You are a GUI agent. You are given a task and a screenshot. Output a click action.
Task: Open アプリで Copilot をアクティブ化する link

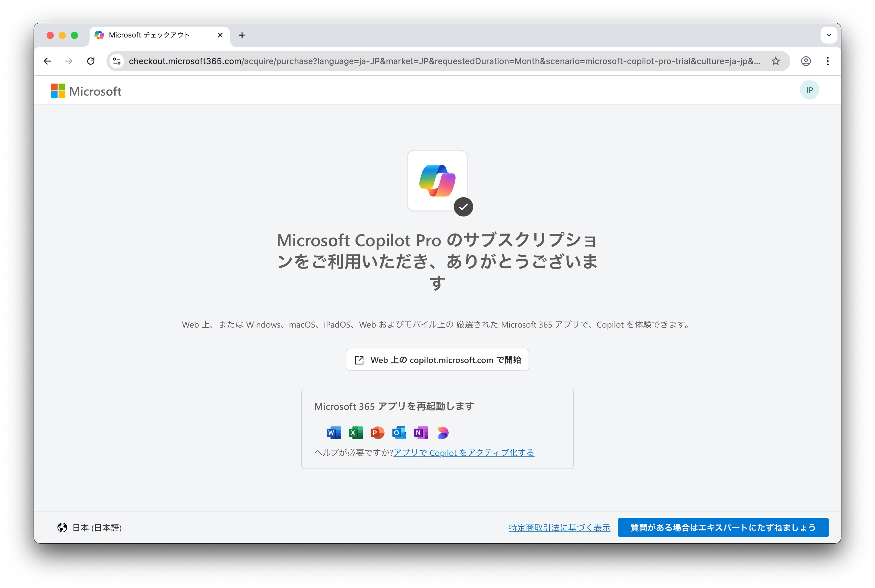coord(464,452)
